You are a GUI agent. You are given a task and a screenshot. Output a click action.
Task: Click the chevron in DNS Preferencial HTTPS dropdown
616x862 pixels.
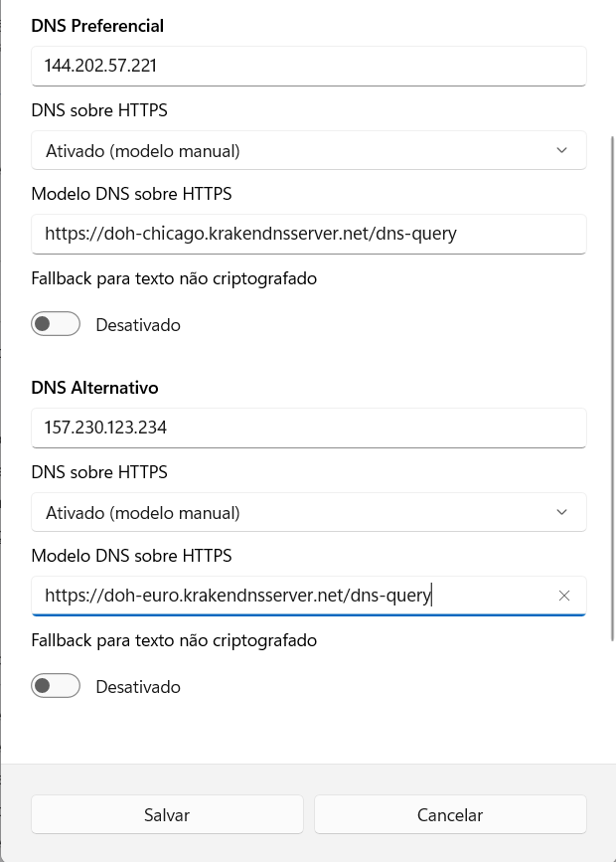pyautogui.click(x=561, y=150)
